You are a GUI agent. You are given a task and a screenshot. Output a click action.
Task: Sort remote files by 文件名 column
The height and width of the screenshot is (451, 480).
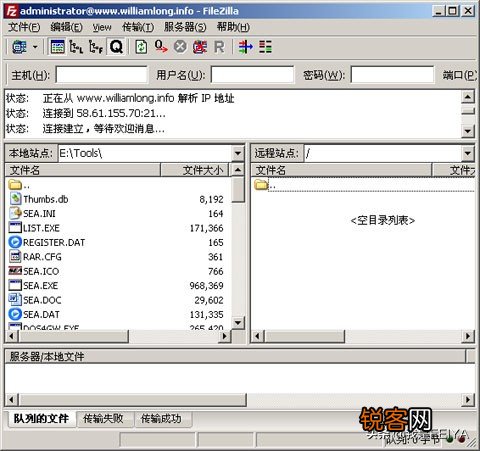click(341, 170)
